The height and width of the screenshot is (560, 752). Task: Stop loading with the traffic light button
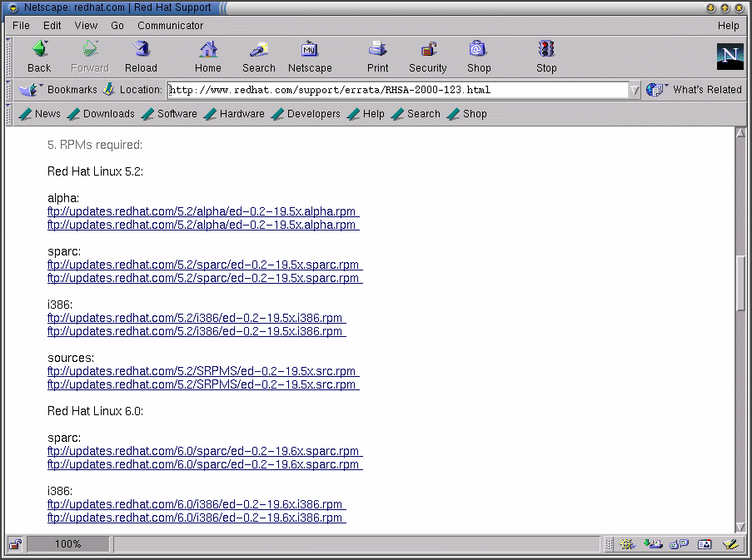click(x=546, y=57)
